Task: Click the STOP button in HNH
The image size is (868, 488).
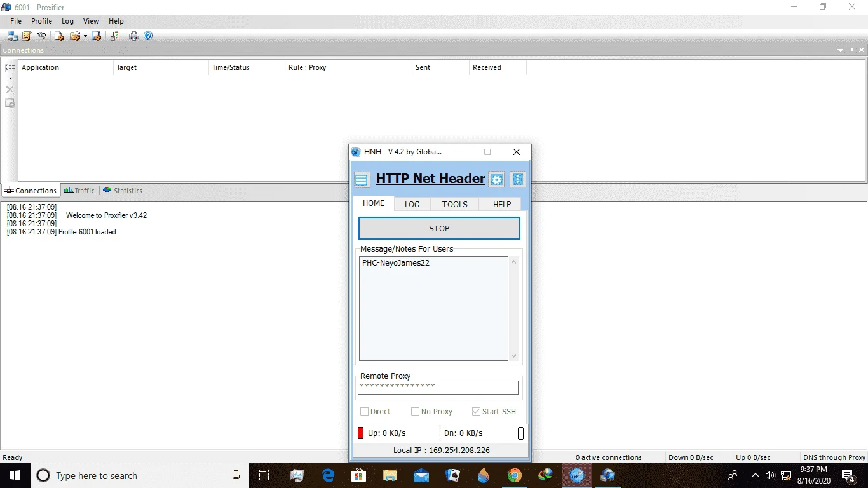Action: pyautogui.click(x=439, y=228)
